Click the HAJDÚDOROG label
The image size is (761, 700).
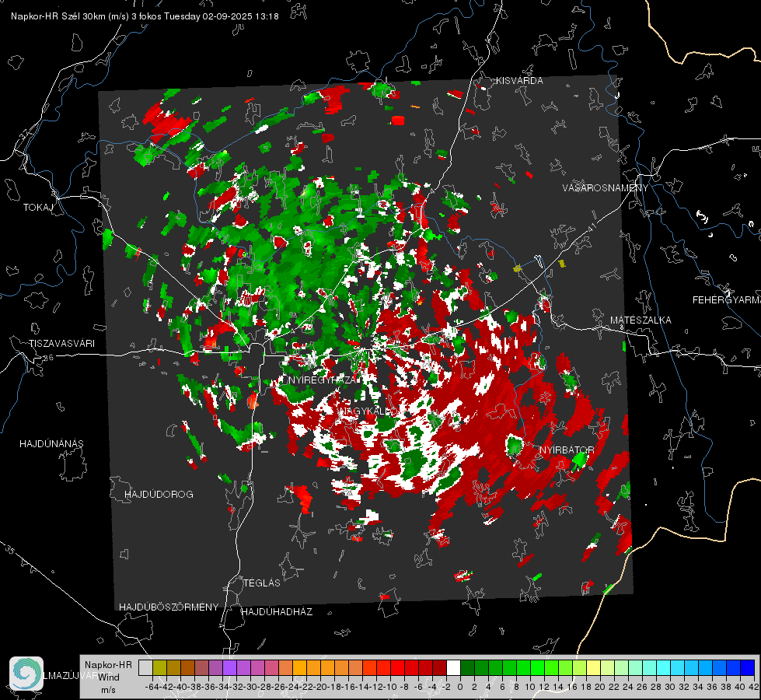point(159,495)
